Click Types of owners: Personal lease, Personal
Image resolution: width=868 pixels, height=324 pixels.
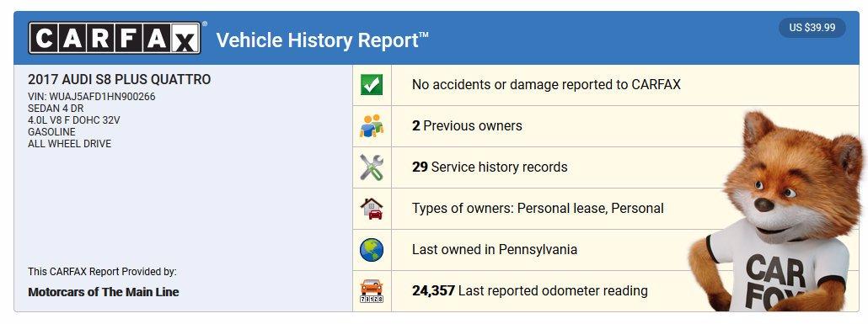click(538, 209)
